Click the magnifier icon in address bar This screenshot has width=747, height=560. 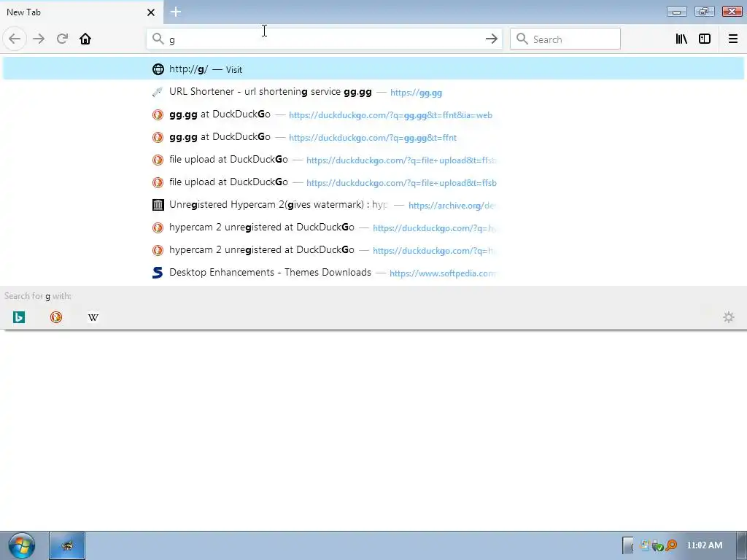(158, 39)
